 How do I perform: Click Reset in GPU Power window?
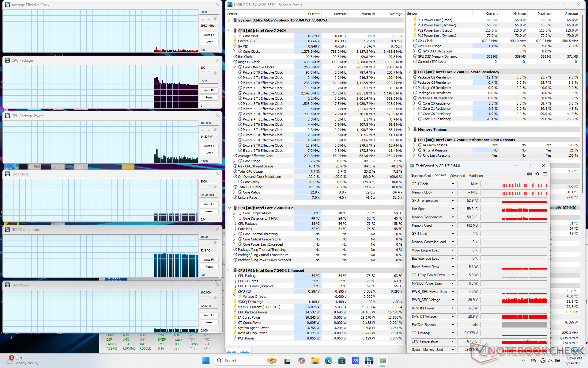coord(209,322)
